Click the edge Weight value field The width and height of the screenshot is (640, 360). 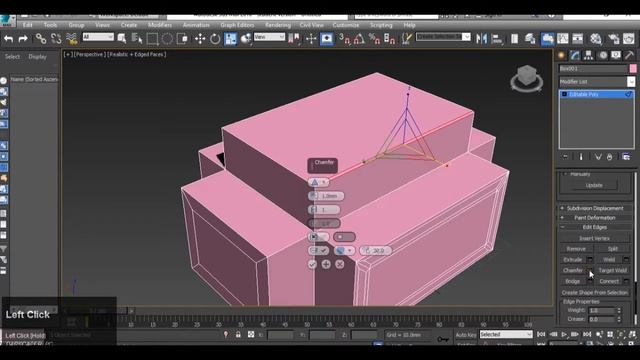point(602,311)
